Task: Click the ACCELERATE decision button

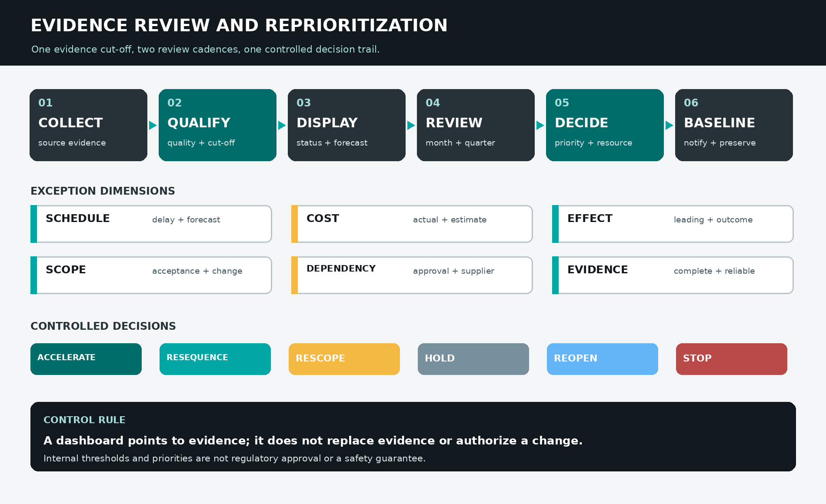Action: [86, 359]
